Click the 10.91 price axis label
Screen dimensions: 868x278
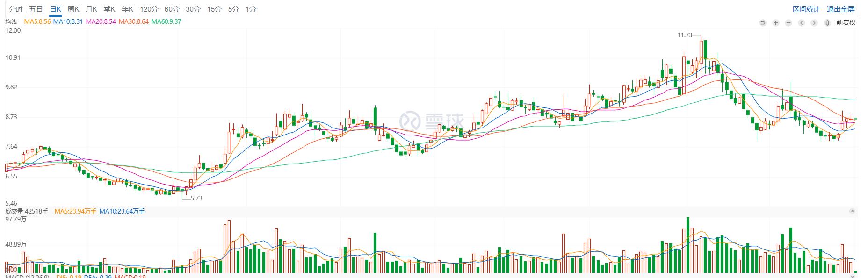[x=13, y=57]
